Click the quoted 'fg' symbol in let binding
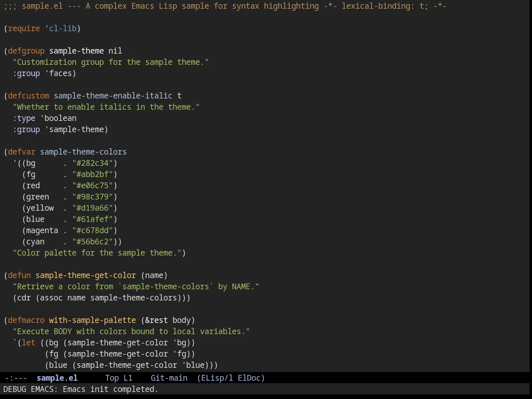 point(182,354)
